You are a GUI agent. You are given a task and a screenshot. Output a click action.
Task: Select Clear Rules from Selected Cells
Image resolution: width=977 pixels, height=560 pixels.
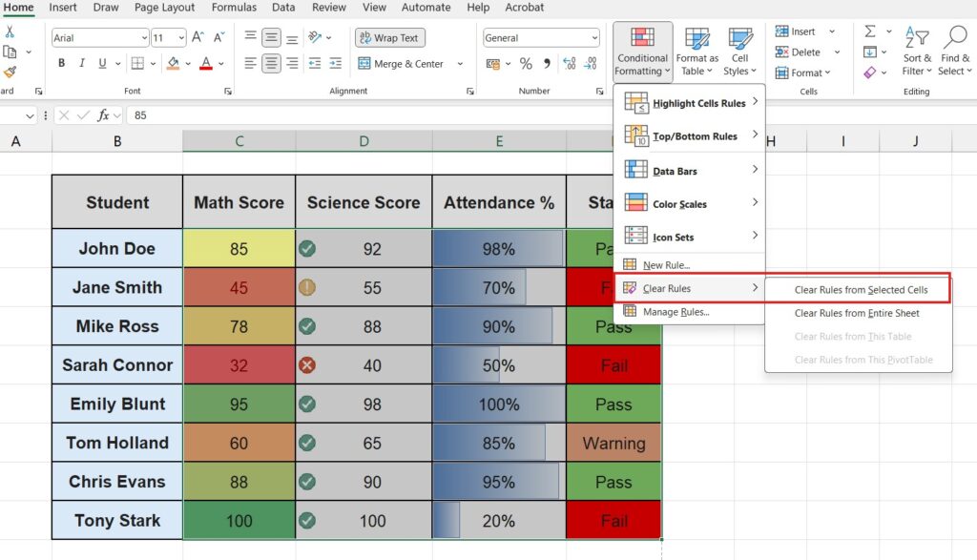tap(861, 290)
